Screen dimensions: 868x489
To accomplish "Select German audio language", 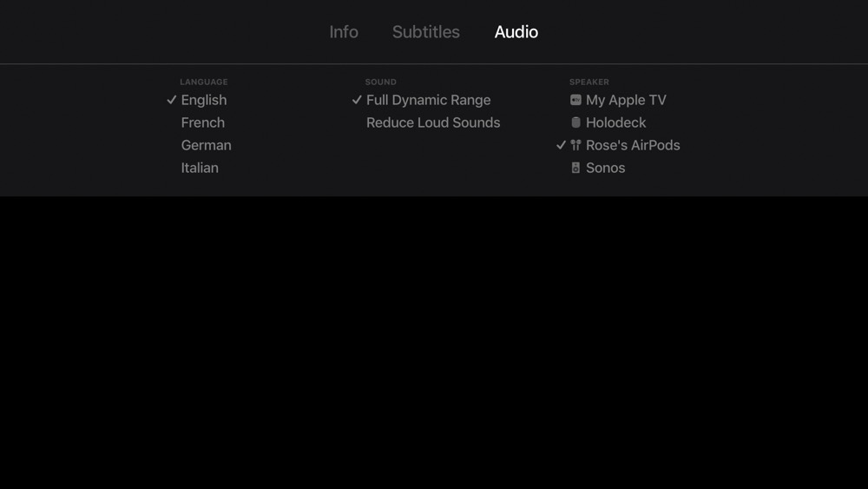I will tap(206, 145).
